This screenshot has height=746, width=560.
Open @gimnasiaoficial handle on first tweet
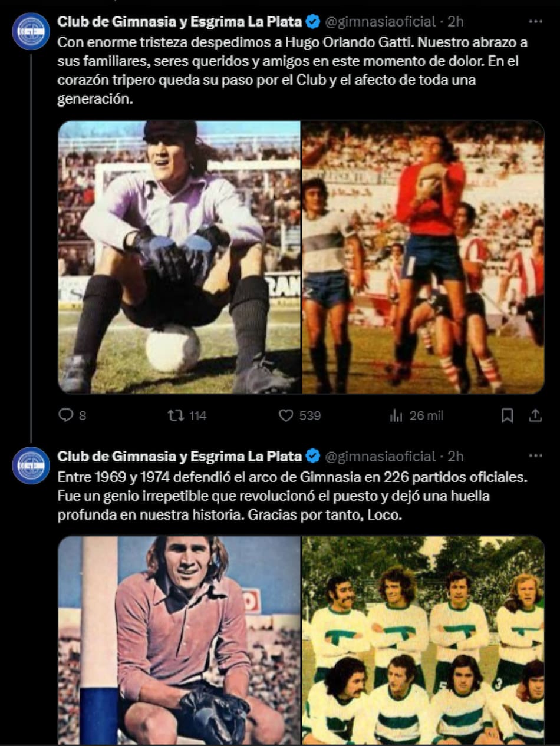(380, 22)
